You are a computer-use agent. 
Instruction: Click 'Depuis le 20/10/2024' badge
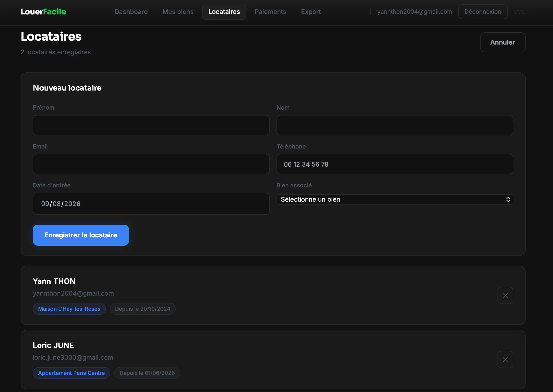click(x=143, y=309)
